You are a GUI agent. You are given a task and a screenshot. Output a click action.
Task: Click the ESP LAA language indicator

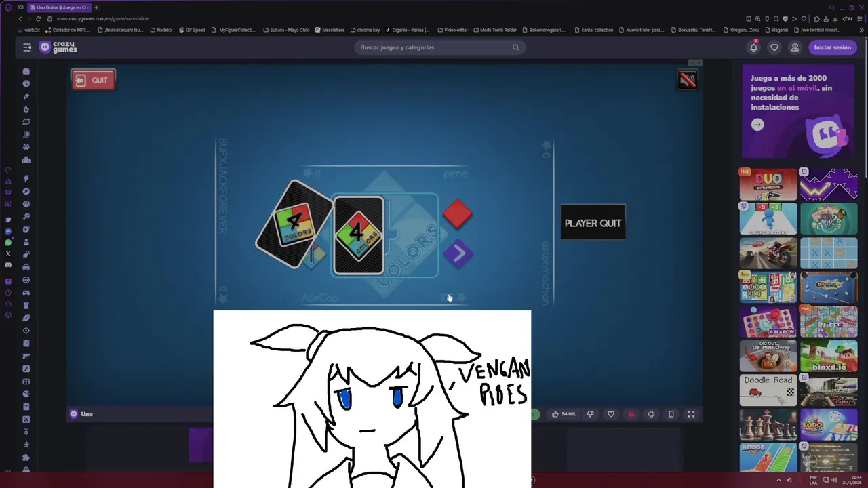tap(814, 480)
